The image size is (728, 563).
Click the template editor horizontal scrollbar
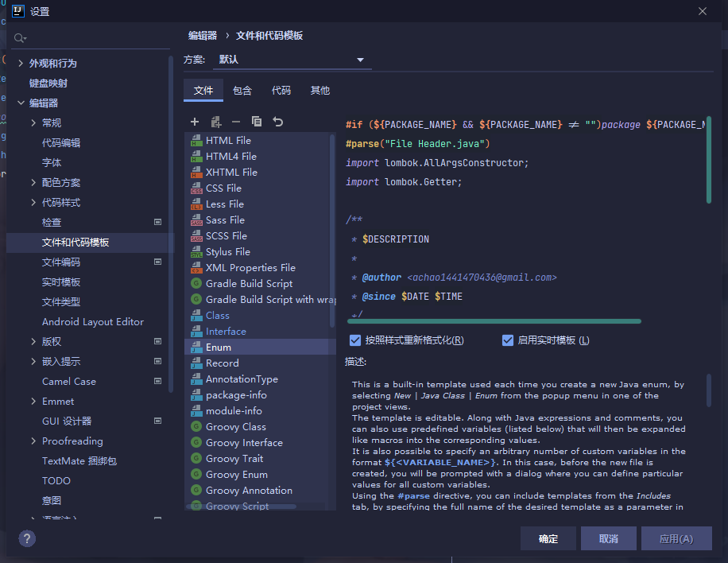493,321
